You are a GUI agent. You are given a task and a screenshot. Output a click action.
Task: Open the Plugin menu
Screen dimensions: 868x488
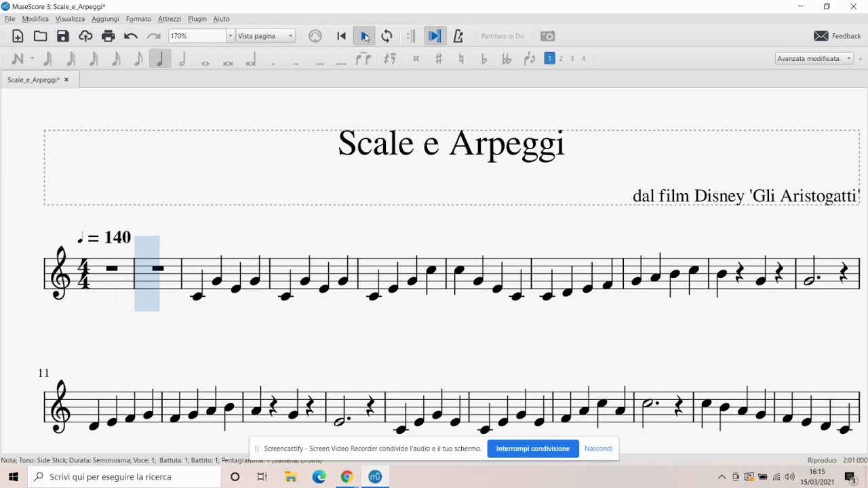(197, 19)
